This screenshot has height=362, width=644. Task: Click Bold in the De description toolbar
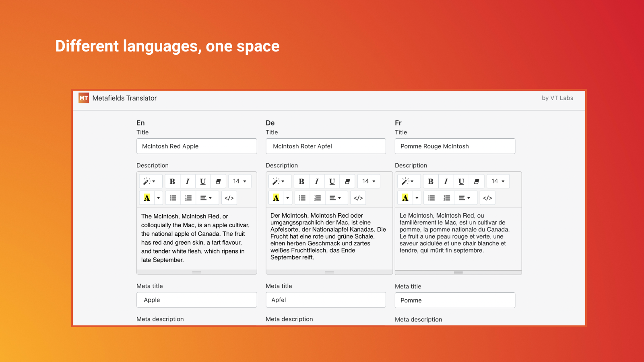point(301,181)
